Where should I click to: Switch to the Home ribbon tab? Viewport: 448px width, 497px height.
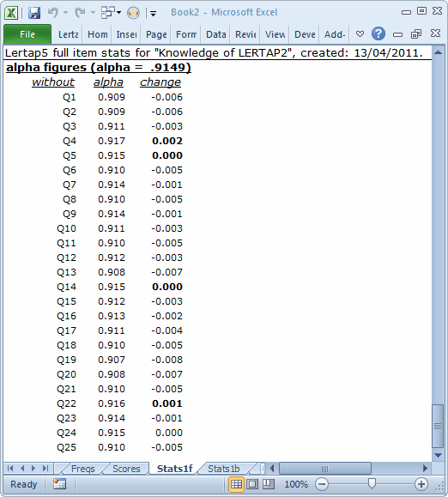[98, 34]
